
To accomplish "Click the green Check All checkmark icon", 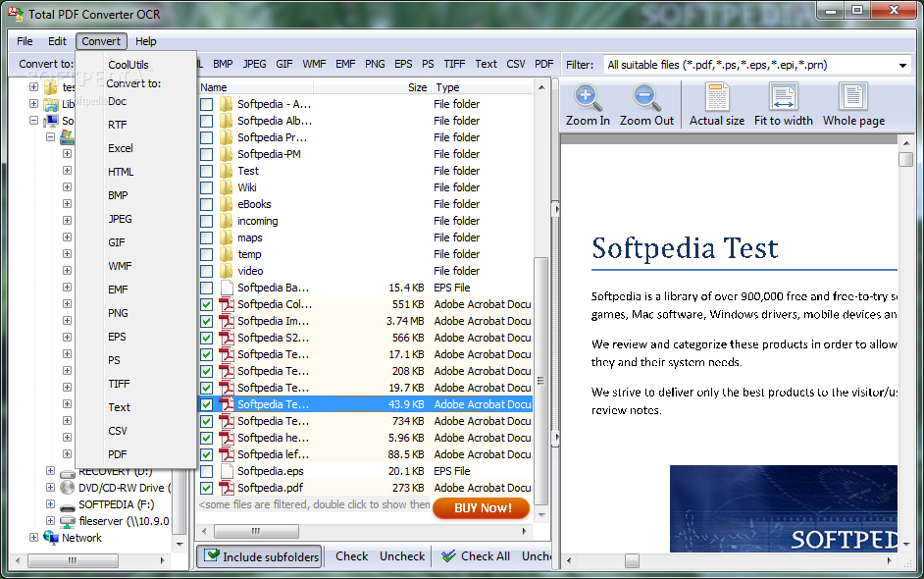I will pos(448,556).
